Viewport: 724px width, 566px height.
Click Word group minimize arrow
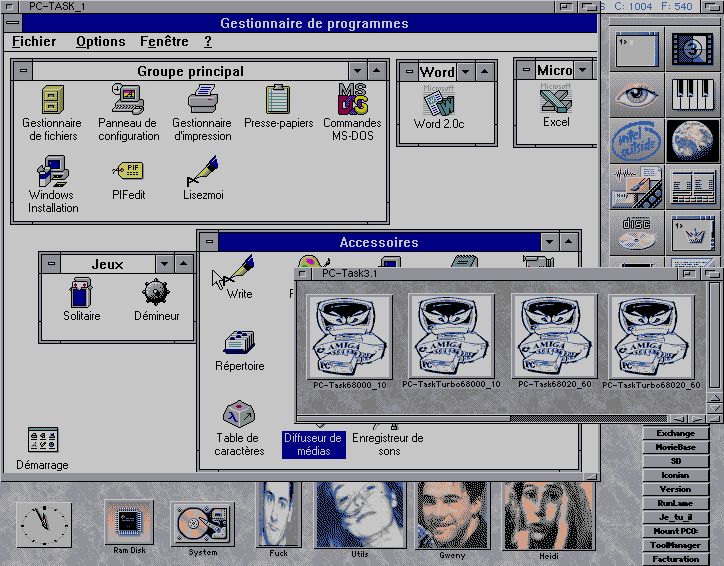(x=466, y=72)
